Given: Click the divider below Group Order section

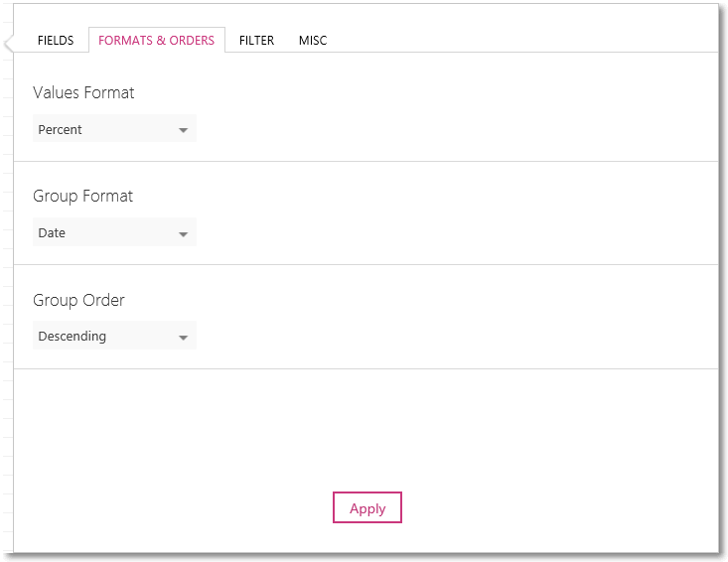Looking at the screenshot, I should [365, 369].
